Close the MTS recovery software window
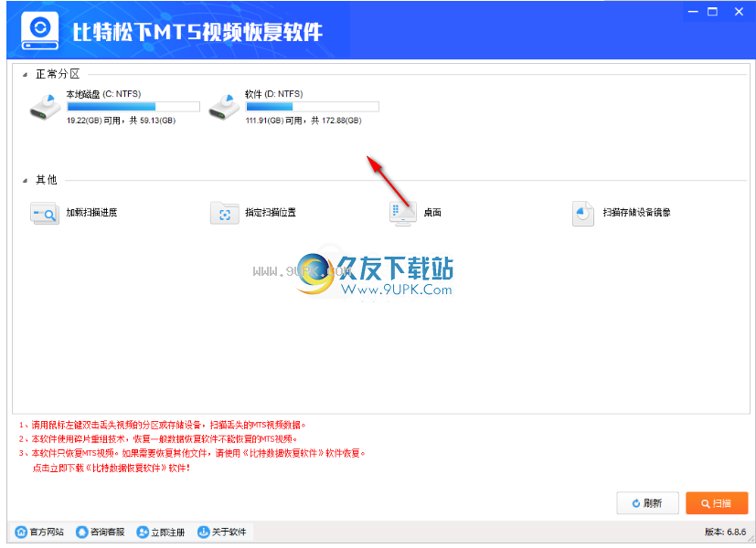The height and width of the screenshot is (548, 756). tap(739, 12)
